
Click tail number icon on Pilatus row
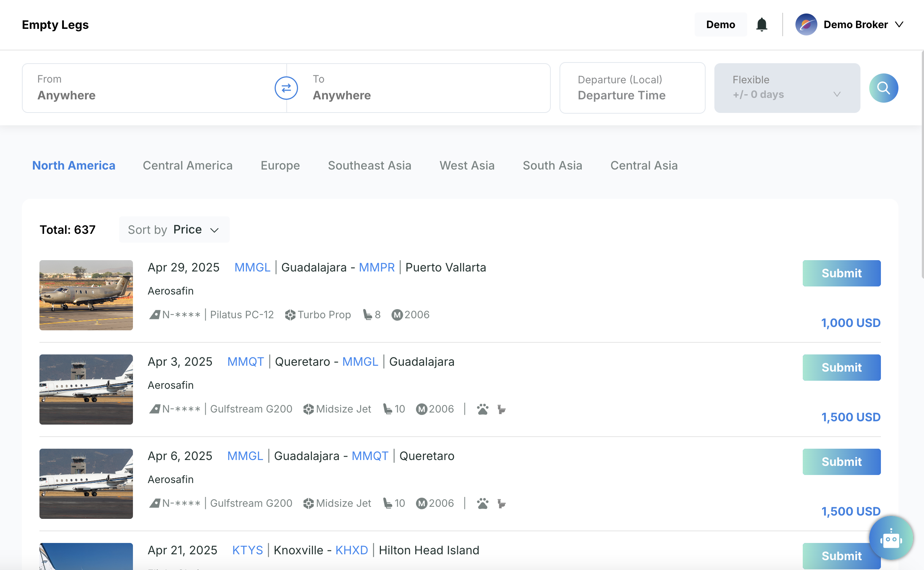[154, 315]
